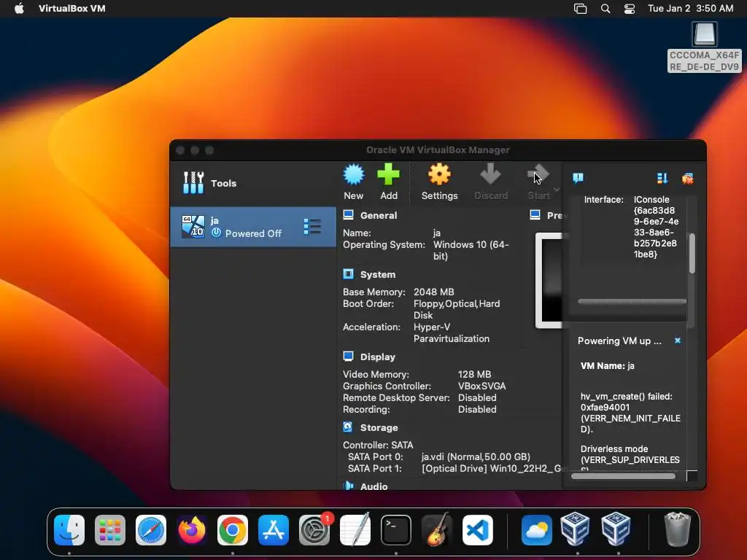
Task: Open Finder from the Dock
Action: tap(69, 530)
